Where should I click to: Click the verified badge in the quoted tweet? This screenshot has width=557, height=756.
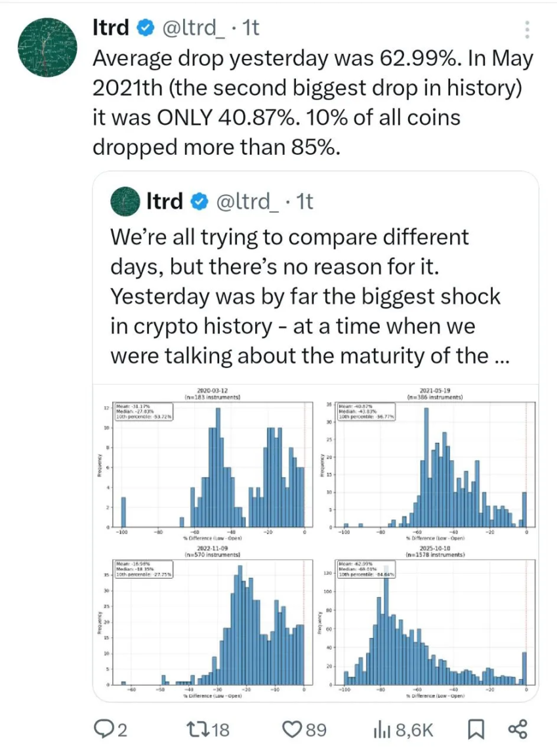click(x=199, y=202)
